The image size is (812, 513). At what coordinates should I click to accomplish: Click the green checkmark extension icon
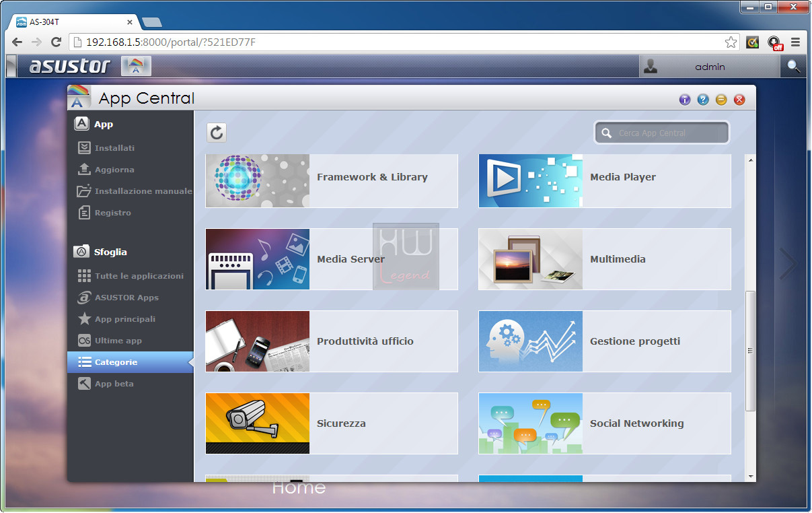(753, 42)
